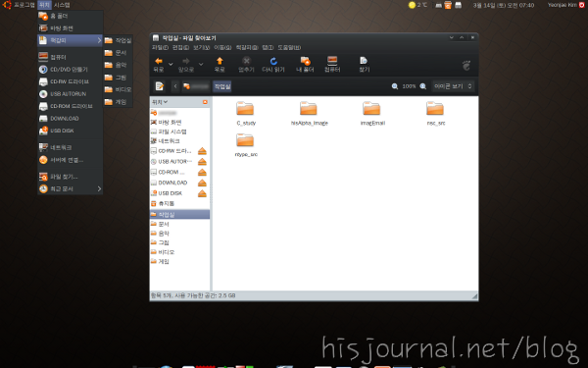This screenshot has width=588, height=368.
Task: Eject the CD-ROM drive in sidebar
Action: 202,172
